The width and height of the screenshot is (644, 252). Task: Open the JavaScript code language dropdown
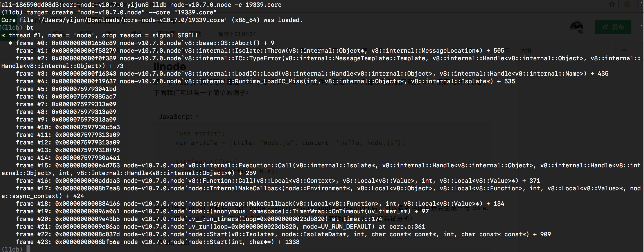[179, 116]
